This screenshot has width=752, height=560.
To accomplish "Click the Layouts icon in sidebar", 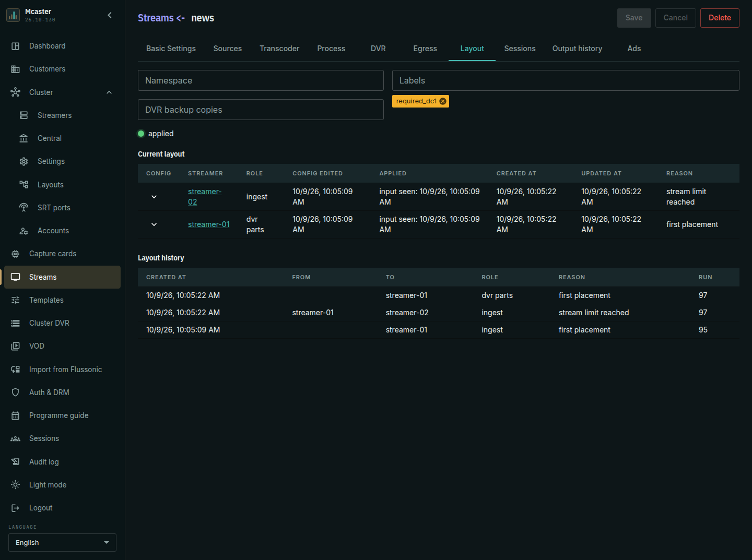I will (x=23, y=184).
